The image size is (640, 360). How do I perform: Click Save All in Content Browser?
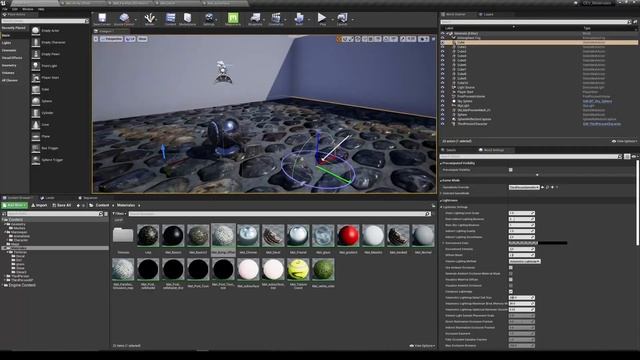62,205
